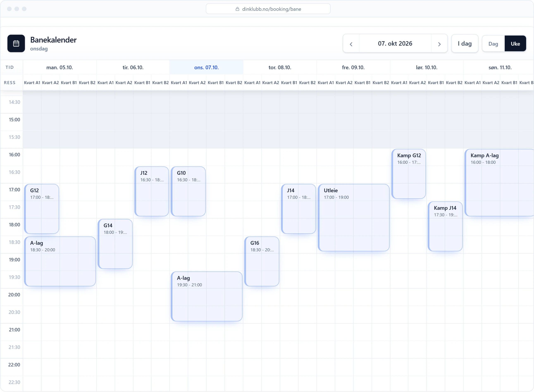Open the G10 16:30 booking
The height and width of the screenshot is (392, 534).
188,191
